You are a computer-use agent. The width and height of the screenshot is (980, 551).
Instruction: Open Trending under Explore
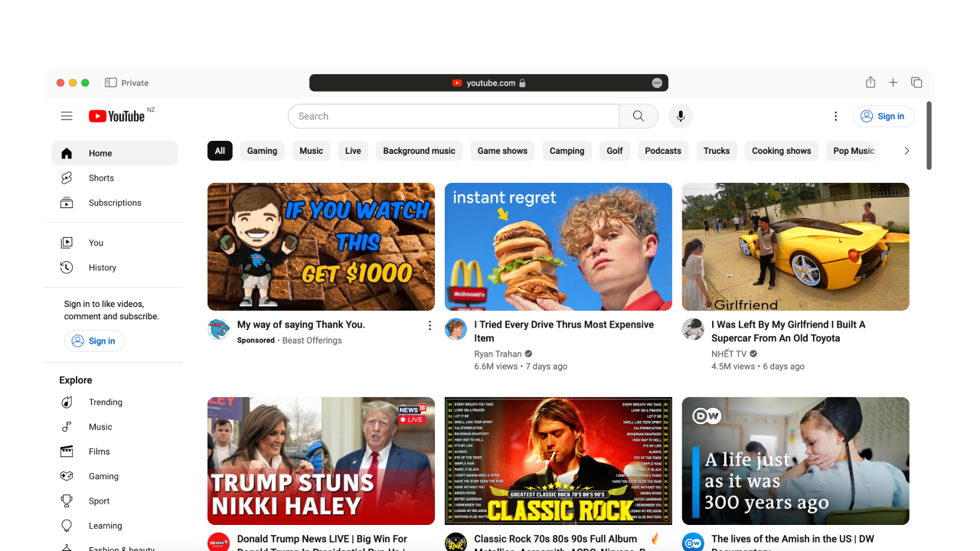(x=105, y=402)
